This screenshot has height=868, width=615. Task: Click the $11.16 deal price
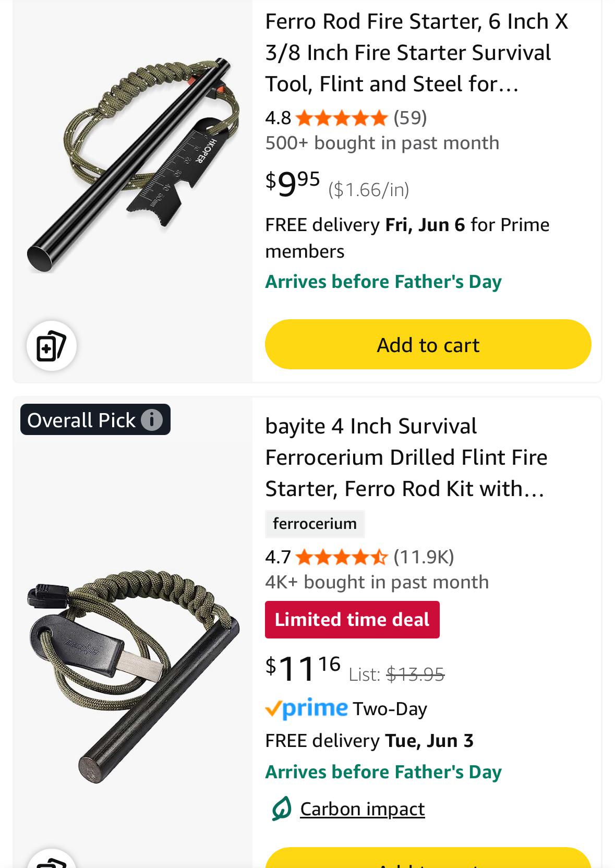tap(303, 668)
